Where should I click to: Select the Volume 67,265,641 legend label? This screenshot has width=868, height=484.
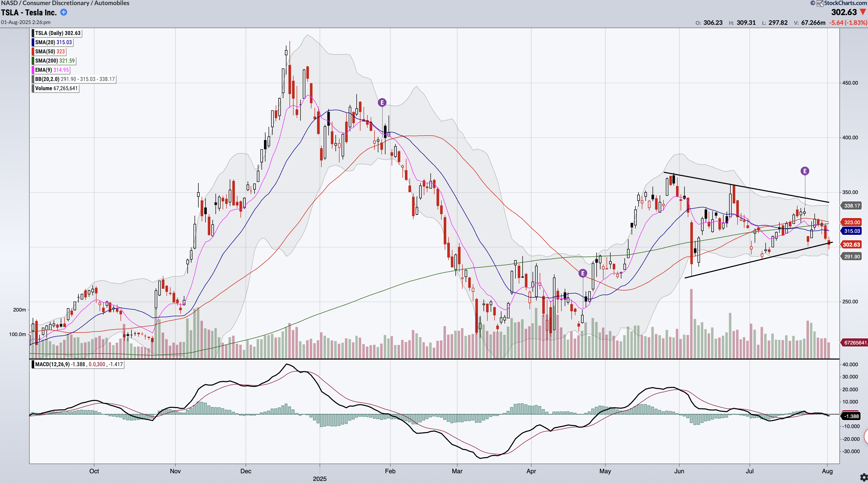[x=56, y=88]
